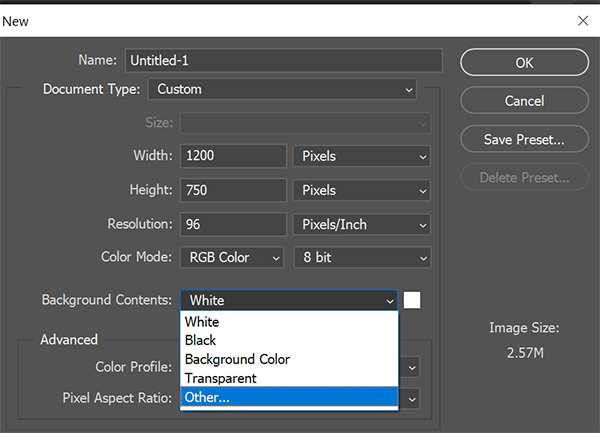Image resolution: width=600 pixels, height=433 pixels.
Task: Choose Transparent background option
Action: (289, 378)
